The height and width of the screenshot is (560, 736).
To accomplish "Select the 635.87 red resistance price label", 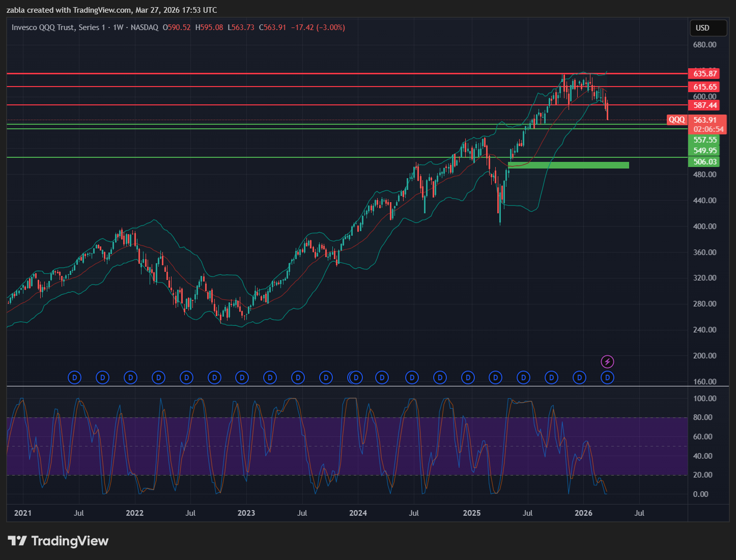I will 704,74.
